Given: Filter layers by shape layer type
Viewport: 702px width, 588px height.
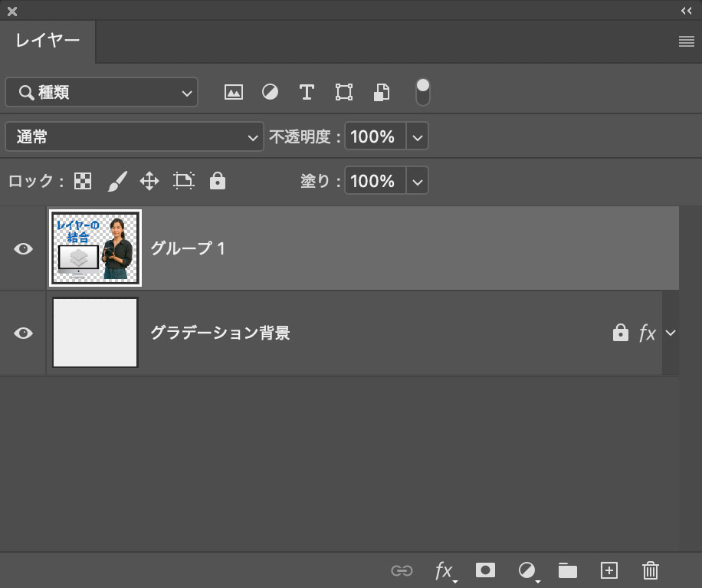Looking at the screenshot, I should [x=344, y=92].
